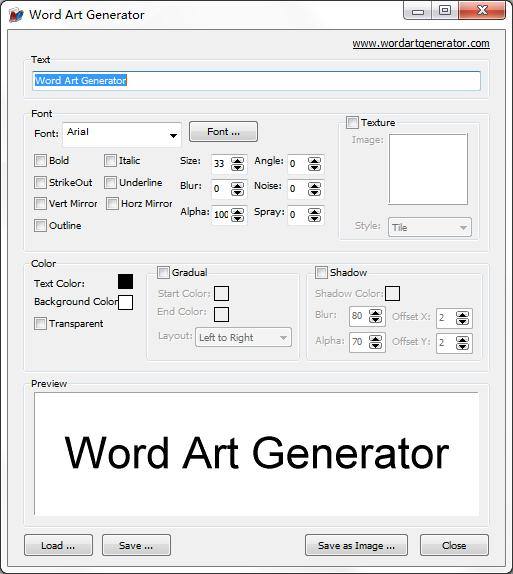513x574 pixels.
Task: Enable the Bold checkbox
Action: click(40, 160)
